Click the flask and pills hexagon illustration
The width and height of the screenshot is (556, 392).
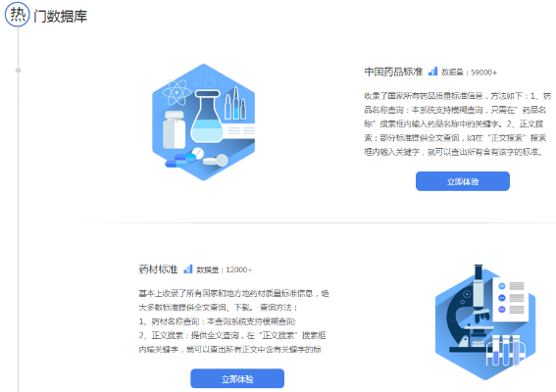point(204,122)
